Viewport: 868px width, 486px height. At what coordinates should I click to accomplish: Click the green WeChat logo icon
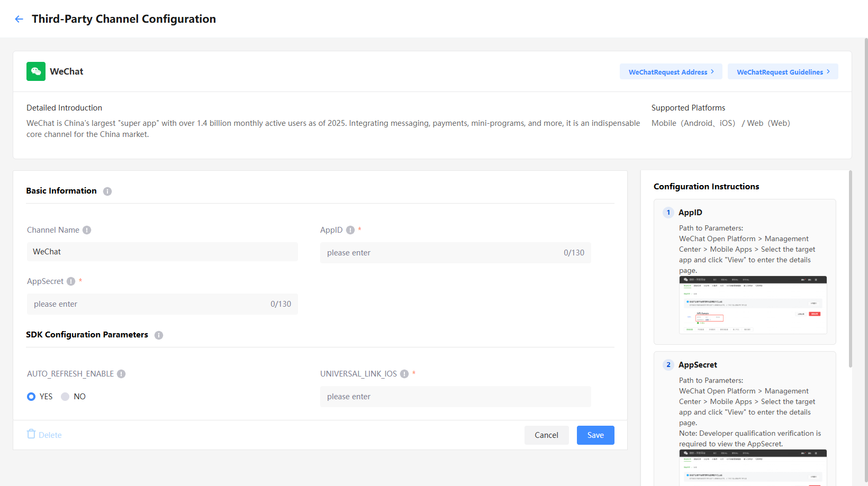(36, 71)
